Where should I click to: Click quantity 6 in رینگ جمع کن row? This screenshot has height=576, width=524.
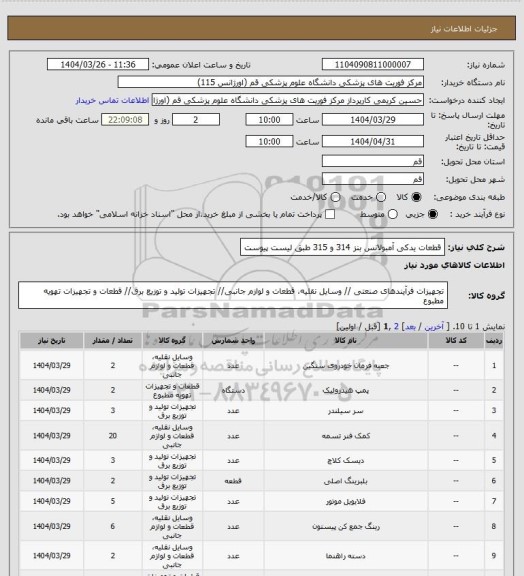click(112, 526)
